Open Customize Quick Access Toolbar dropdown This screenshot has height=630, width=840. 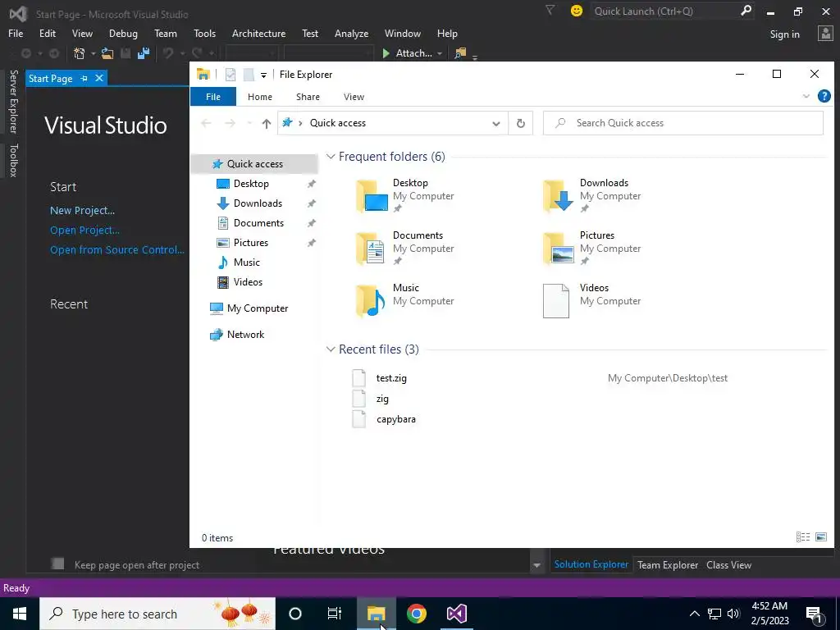click(x=263, y=75)
